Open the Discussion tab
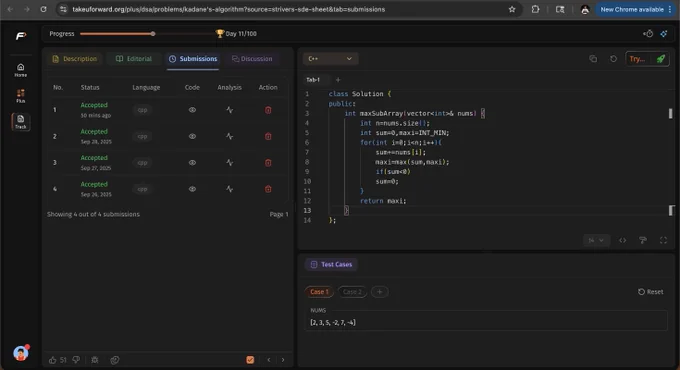This screenshot has height=370, width=680. 252,59
